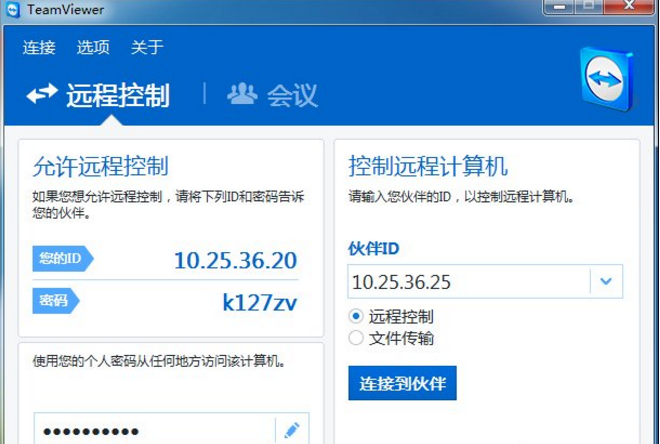Screen dimensions: 660x444
Task: Select the 远程控制 radio button
Action: tap(356, 316)
